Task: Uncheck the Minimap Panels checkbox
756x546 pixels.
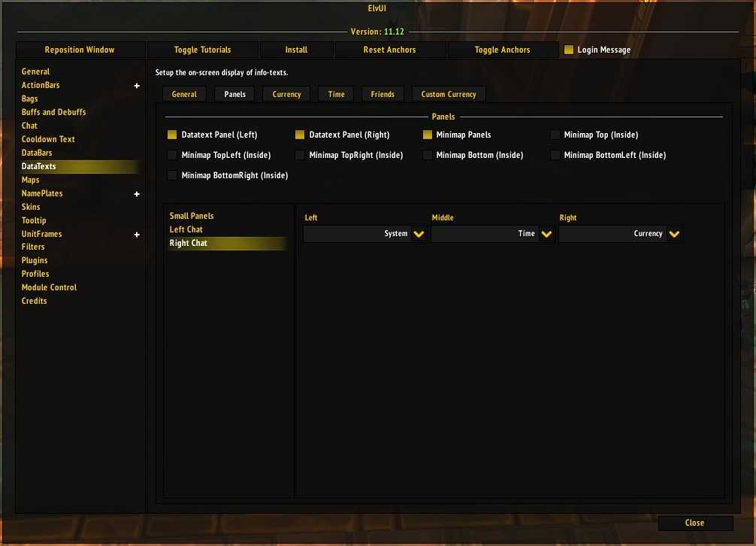Action: (x=427, y=135)
